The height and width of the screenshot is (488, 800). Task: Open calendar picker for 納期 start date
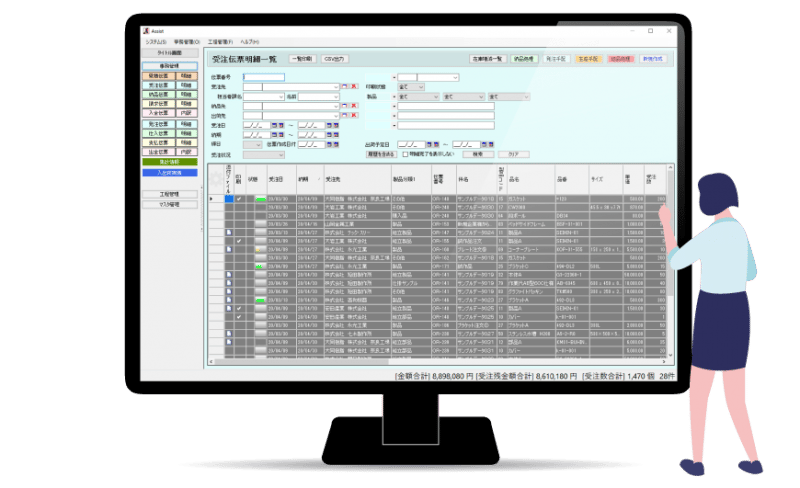click(x=274, y=135)
